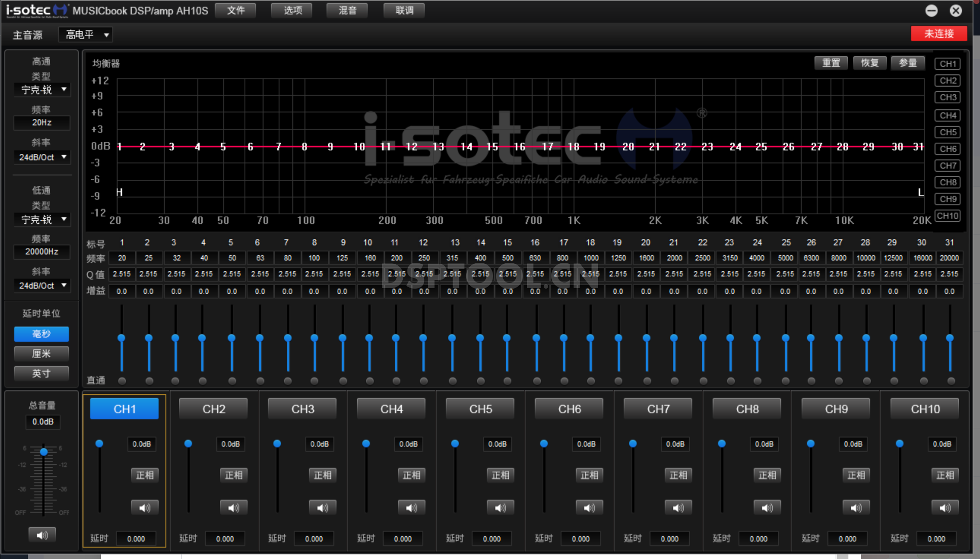Open the 文件 menu

236,10
